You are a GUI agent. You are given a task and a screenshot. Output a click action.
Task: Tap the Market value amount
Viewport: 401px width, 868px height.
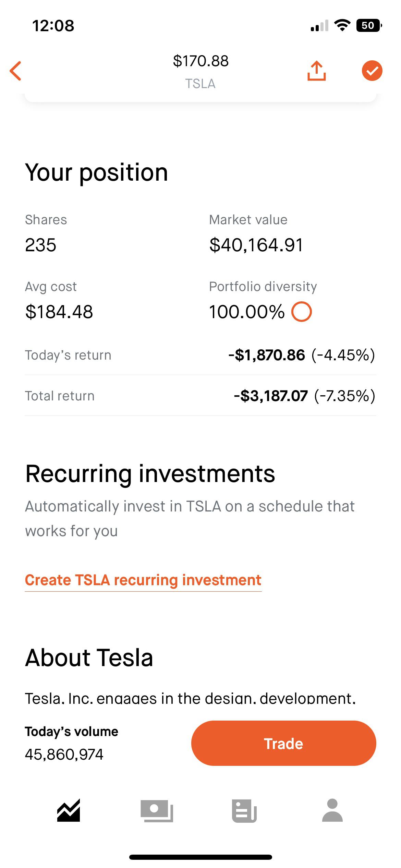[x=256, y=245]
